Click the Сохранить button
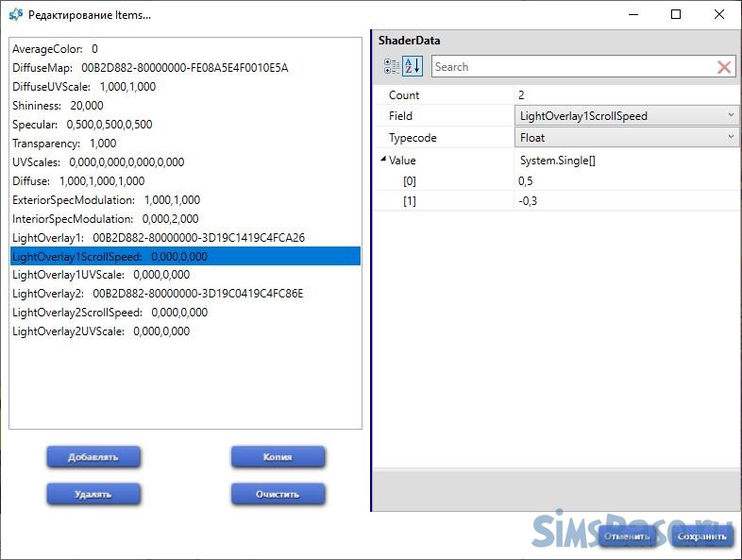742x560 pixels. click(x=703, y=536)
